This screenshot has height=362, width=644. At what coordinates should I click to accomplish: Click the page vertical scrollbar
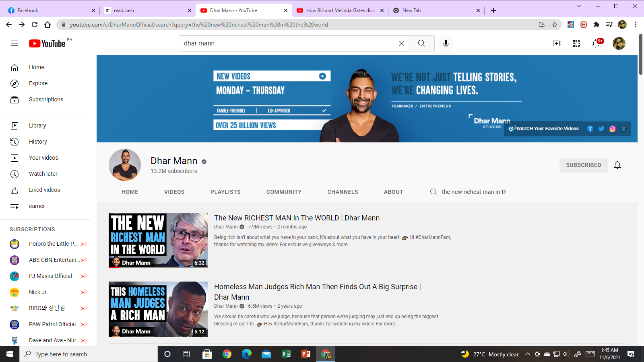(x=641, y=54)
